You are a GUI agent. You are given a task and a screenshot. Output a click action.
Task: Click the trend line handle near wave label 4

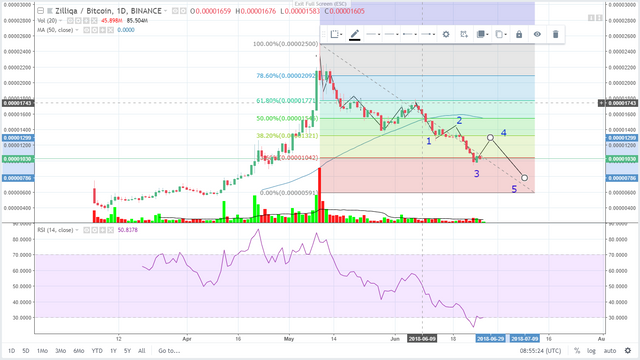tap(490, 138)
